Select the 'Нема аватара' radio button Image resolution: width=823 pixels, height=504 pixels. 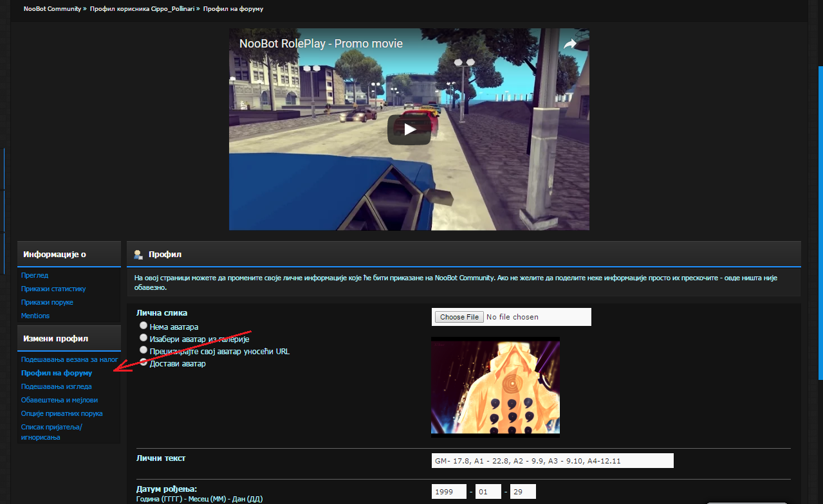point(143,326)
